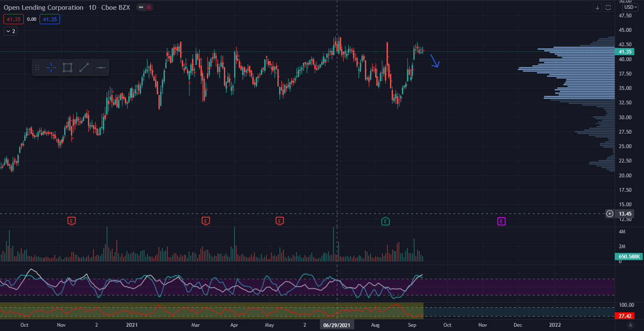Image resolution: width=644 pixels, height=331 pixels.
Task: Click the first red earnings marker
Action: pyautogui.click(x=72, y=221)
